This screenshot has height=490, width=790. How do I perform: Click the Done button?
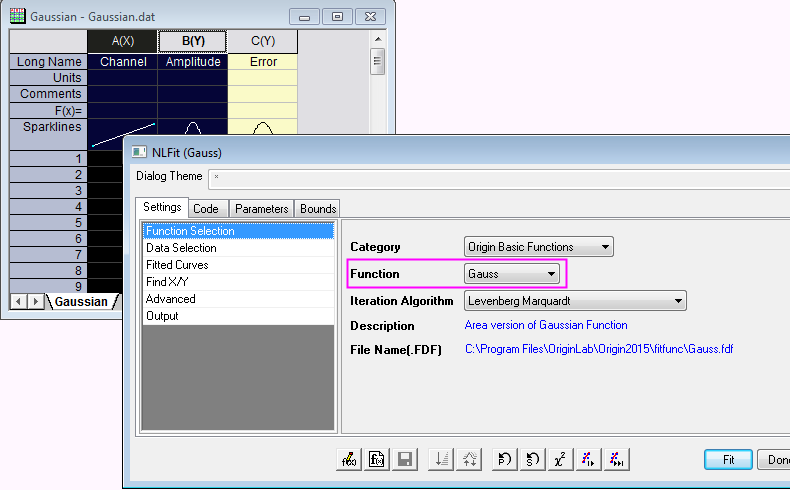coord(774,459)
